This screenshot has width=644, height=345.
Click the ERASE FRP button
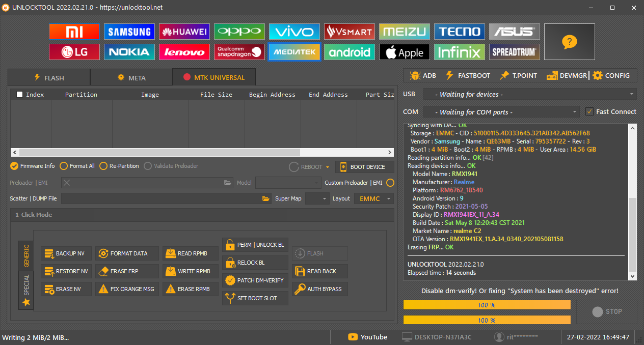[x=127, y=271]
